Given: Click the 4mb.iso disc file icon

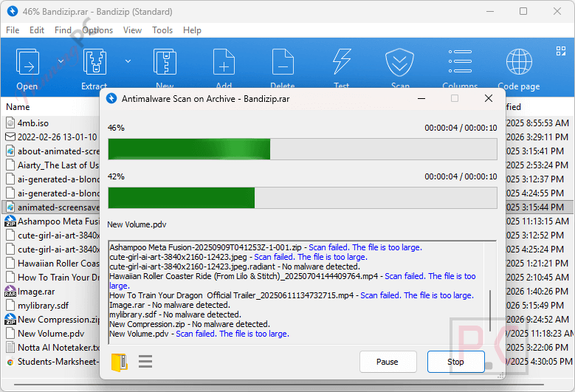Looking at the screenshot, I should click(x=10, y=123).
